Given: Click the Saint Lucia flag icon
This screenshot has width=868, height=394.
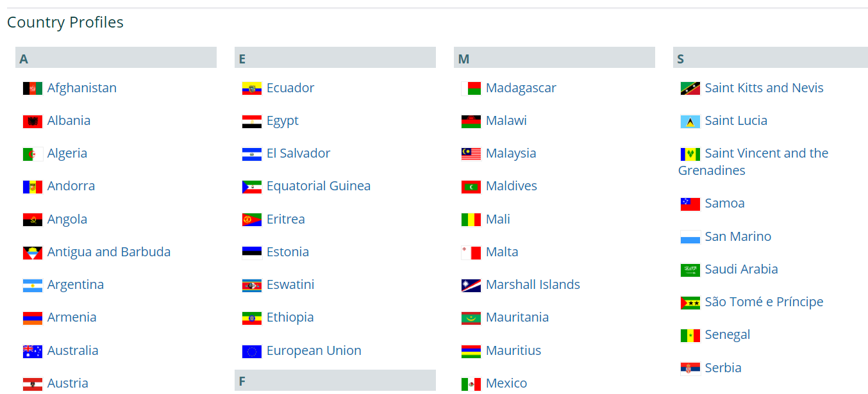Looking at the screenshot, I should pos(690,121).
